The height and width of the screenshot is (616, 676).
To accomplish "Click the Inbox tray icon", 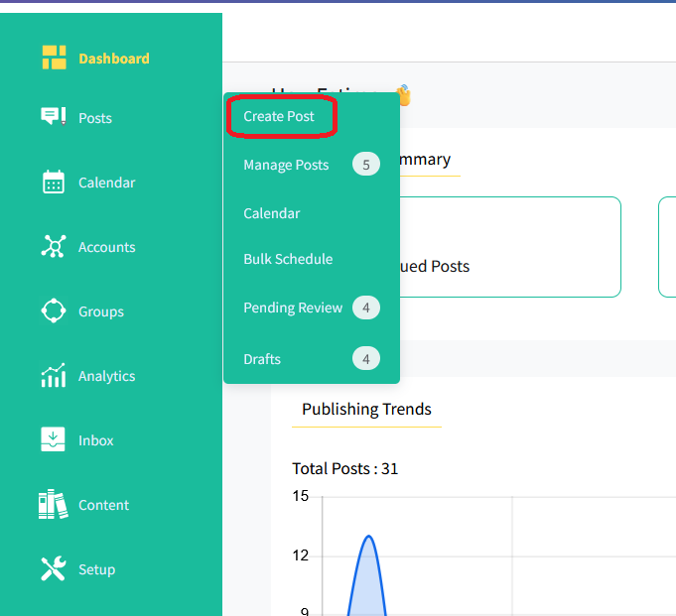I will (54, 440).
